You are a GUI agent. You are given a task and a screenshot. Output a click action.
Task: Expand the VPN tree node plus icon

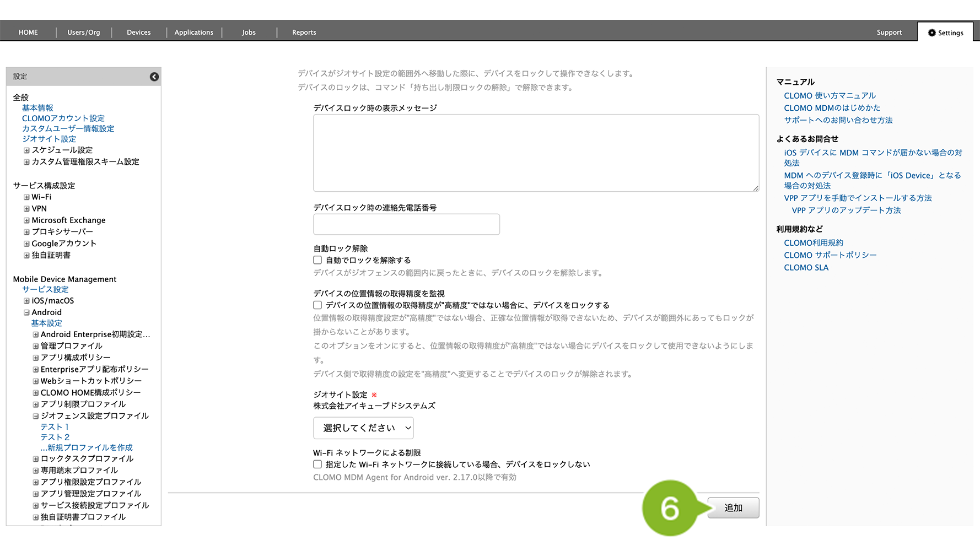[x=26, y=209]
